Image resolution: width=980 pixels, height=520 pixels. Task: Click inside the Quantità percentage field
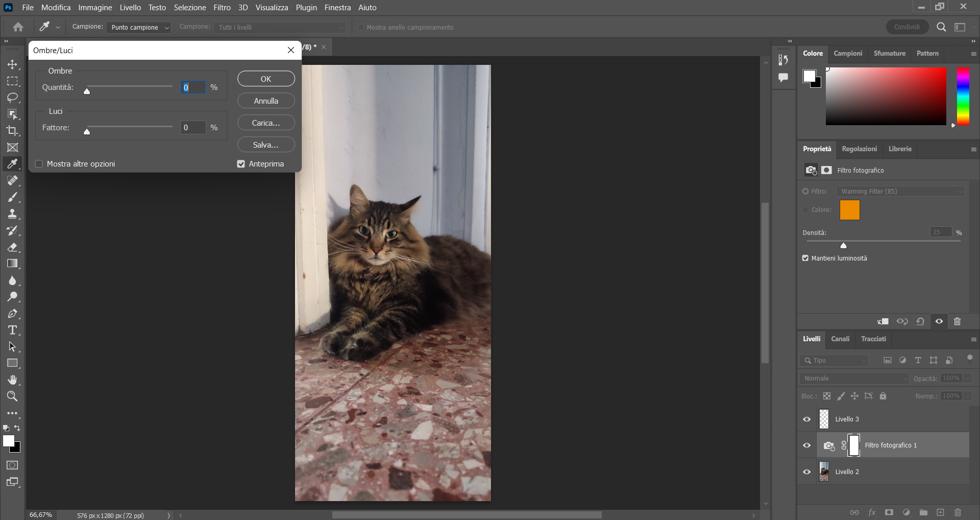click(x=192, y=87)
